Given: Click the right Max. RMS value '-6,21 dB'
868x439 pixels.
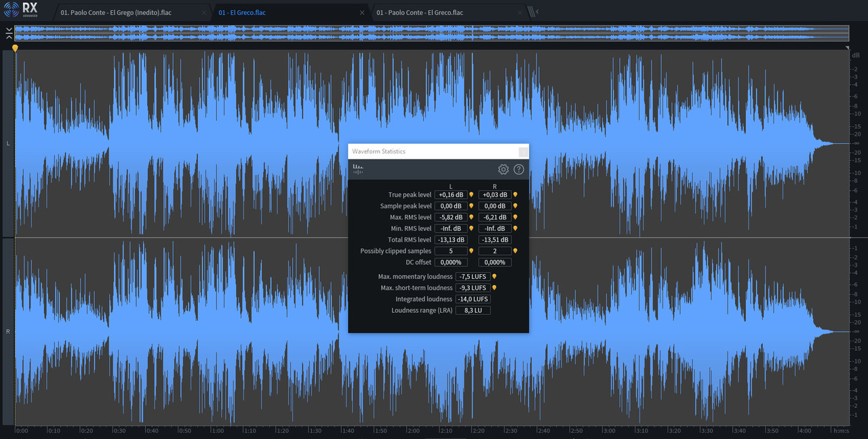Looking at the screenshot, I should point(495,217).
